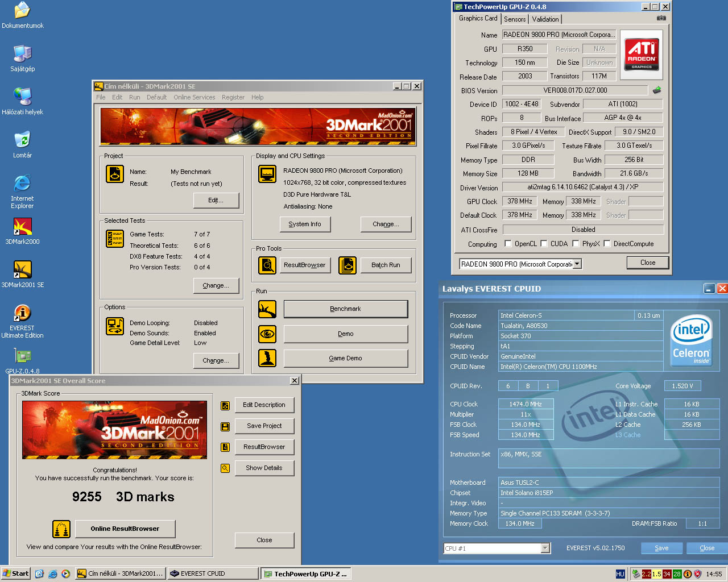This screenshot has width=728, height=582.
Task: Click the Batch Run button
Action: coord(386,265)
